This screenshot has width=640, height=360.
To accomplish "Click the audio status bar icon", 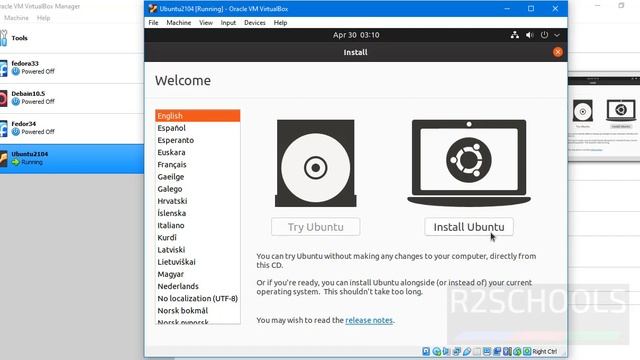I will (x=446, y=351).
